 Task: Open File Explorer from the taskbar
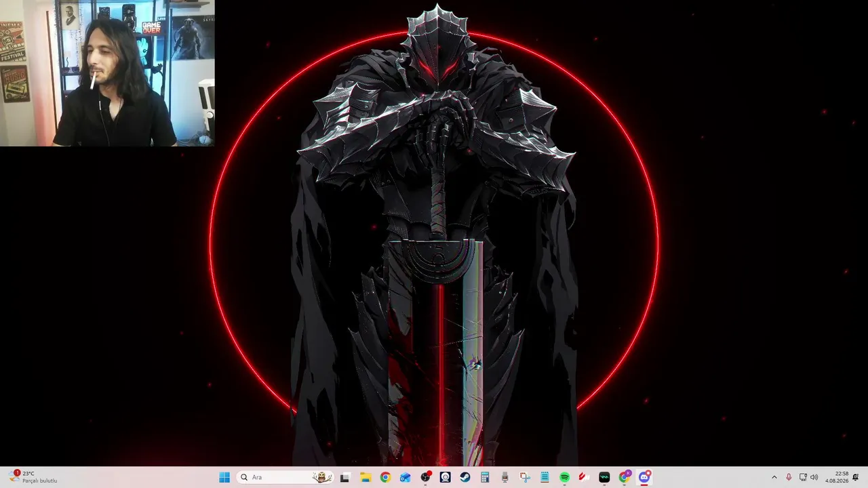pyautogui.click(x=365, y=477)
